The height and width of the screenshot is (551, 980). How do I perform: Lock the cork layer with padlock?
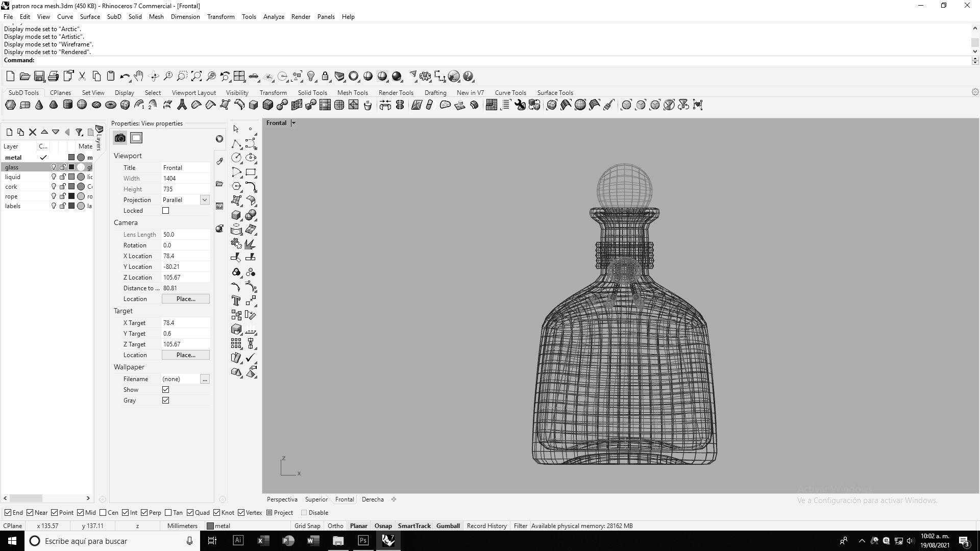62,187
